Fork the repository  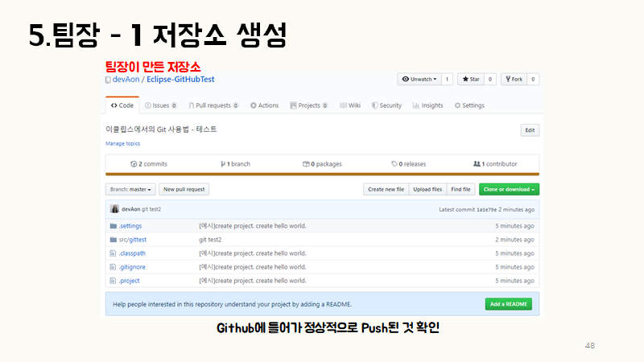514,79
